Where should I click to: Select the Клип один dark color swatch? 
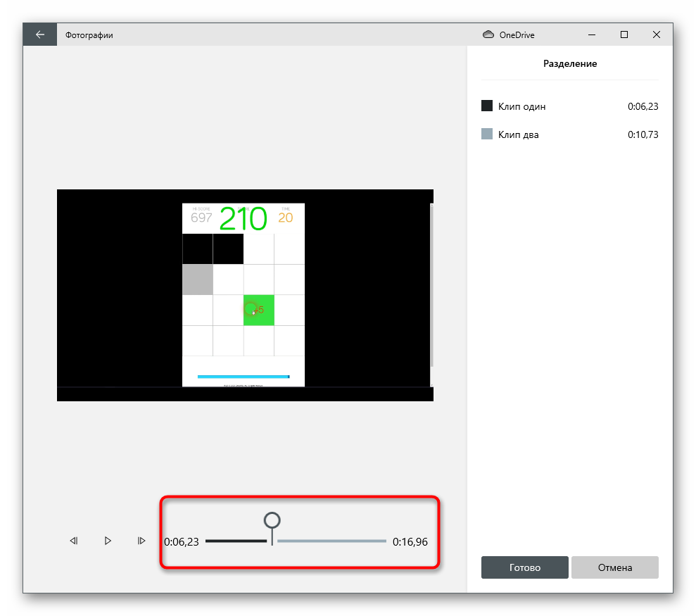click(487, 106)
